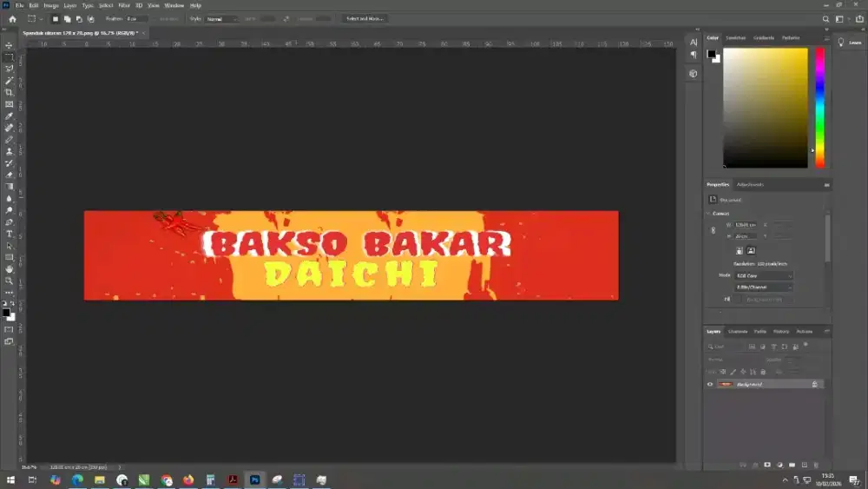Add a layer mask from Layers footer
This screenshot has width=868, height=489.
767,466
